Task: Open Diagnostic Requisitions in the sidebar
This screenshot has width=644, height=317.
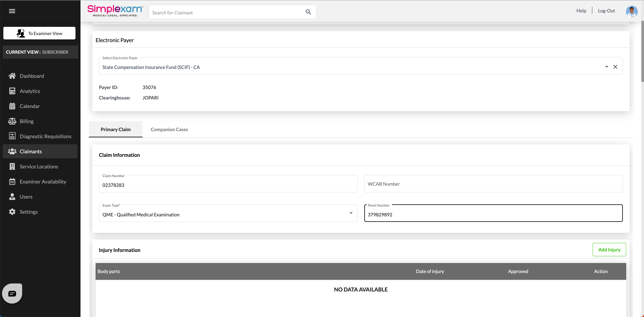Action: tap(45, 136)
